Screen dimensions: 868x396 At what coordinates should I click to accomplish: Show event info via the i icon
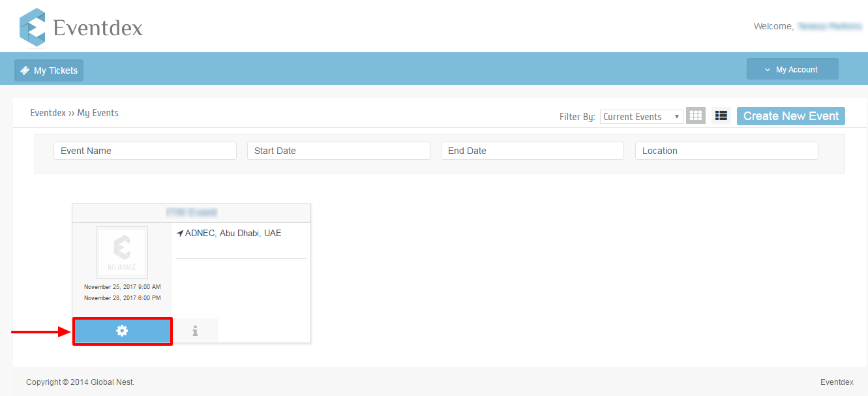click(195, 331)
